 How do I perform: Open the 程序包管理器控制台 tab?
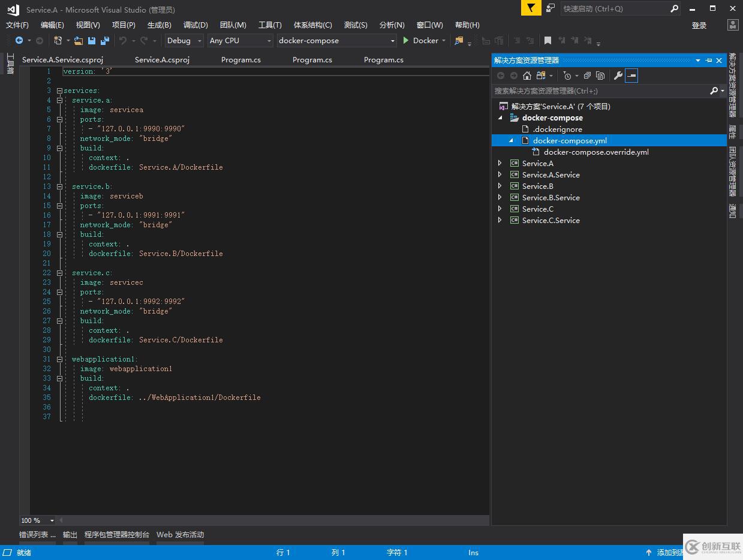pyautogui.click(x=117, y=535)
